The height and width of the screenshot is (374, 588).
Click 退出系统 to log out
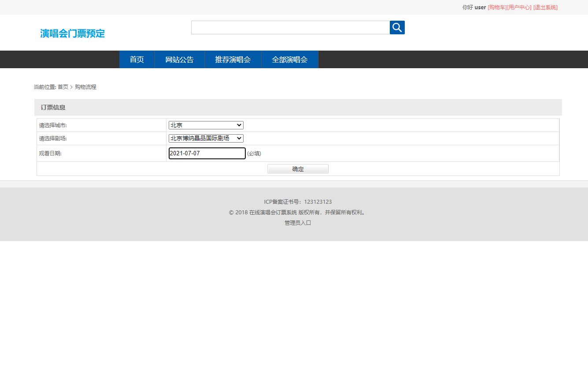coord(545,7)
